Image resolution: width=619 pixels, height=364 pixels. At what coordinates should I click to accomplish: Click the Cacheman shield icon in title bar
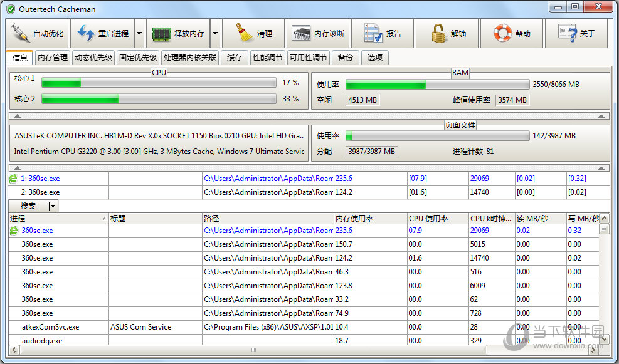[x=11, y=9]
